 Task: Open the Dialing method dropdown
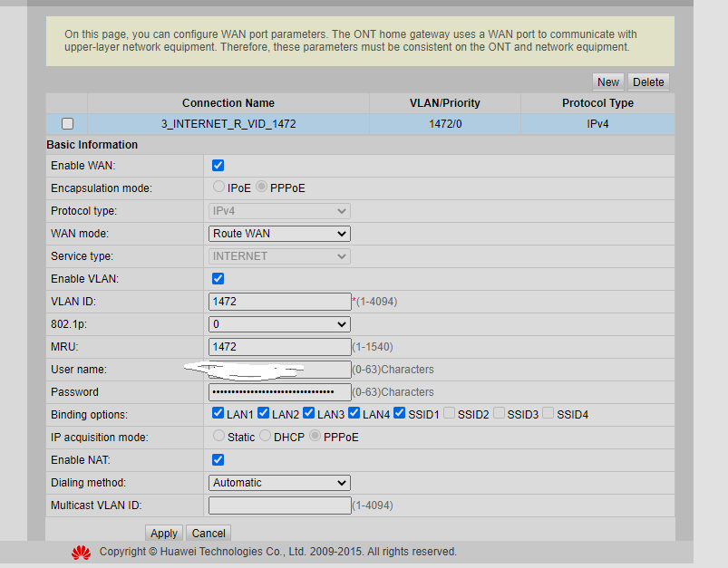279,483
